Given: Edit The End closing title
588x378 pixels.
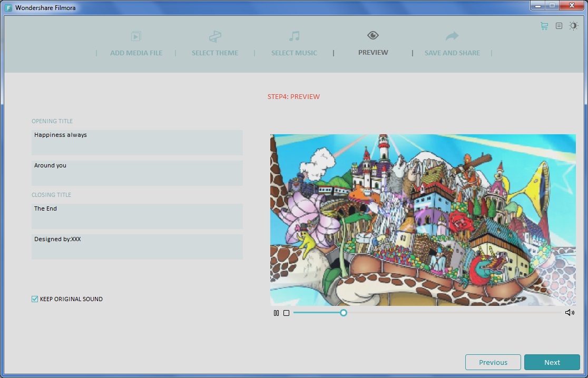Looking at the screenshot, I should pos(137,216).
